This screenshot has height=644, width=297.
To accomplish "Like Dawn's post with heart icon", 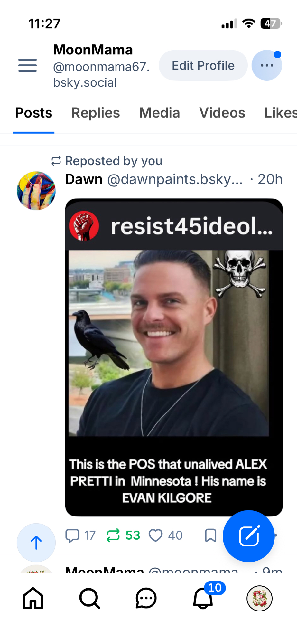I will tap(166, 535).
